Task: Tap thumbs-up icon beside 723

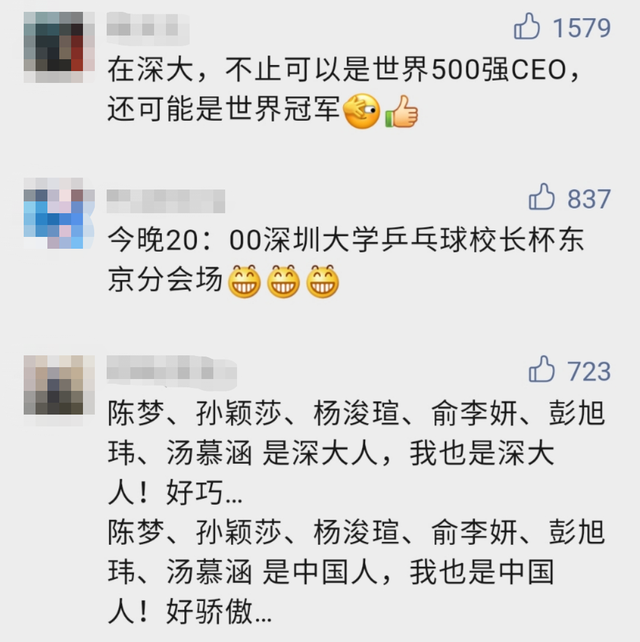Action: [541, 369]
